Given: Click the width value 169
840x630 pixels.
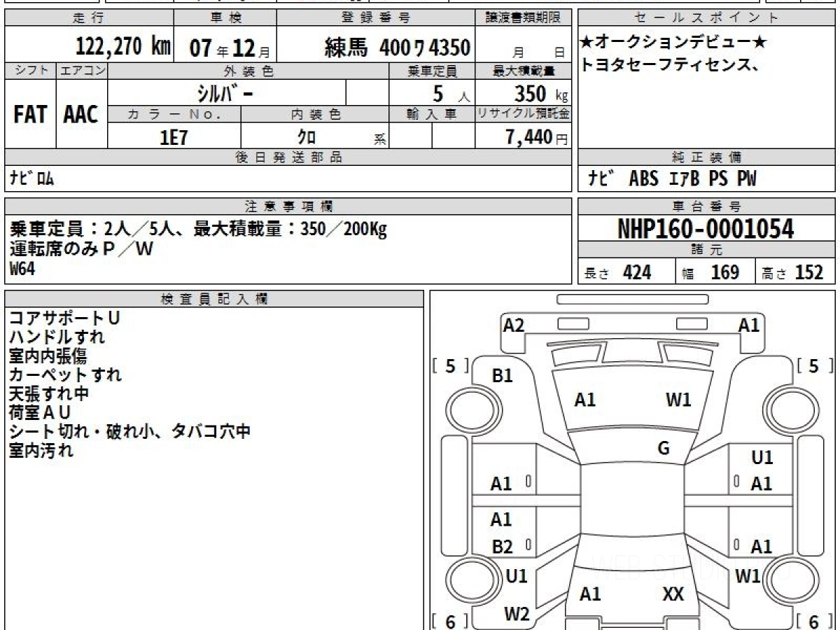Looking at the screenshot, I should point(724,272).
